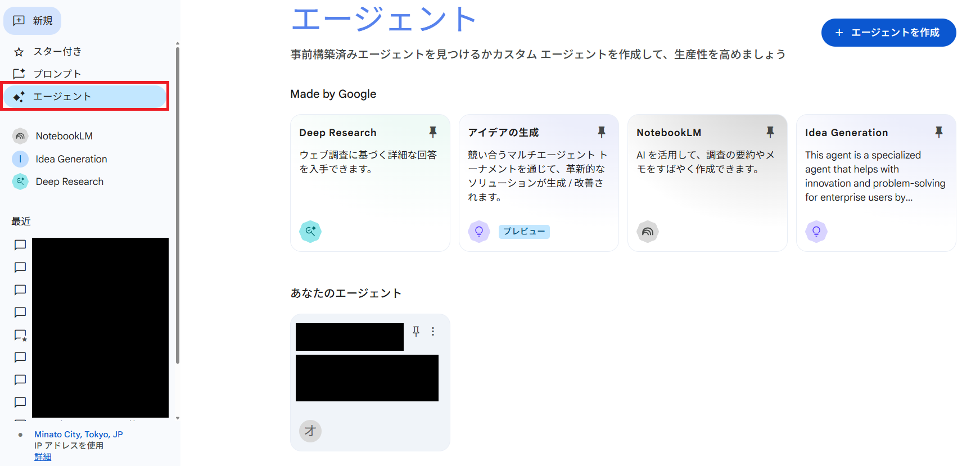Open the 詳細 details link
The height and width of the screenshot is (466, 980).
click(43, 457)
